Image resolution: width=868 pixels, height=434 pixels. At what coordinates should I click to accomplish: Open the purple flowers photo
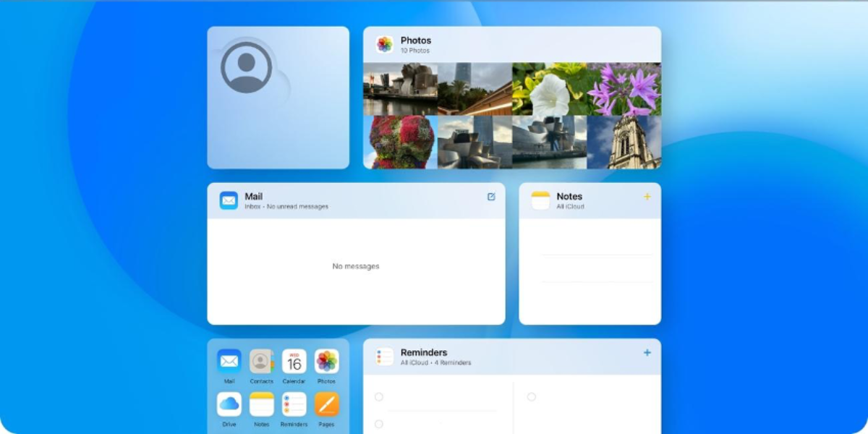624,89
